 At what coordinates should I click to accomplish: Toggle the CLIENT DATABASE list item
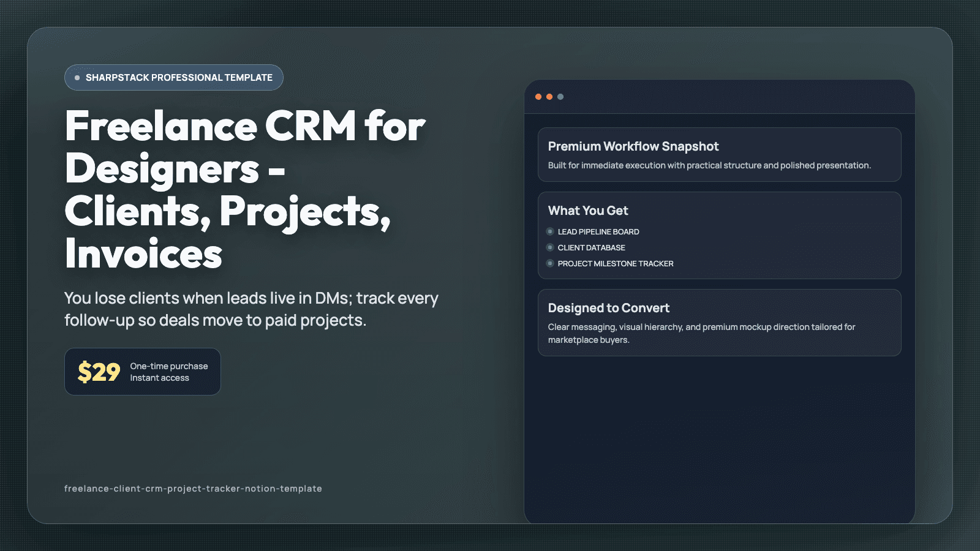[x=591, y=247]
